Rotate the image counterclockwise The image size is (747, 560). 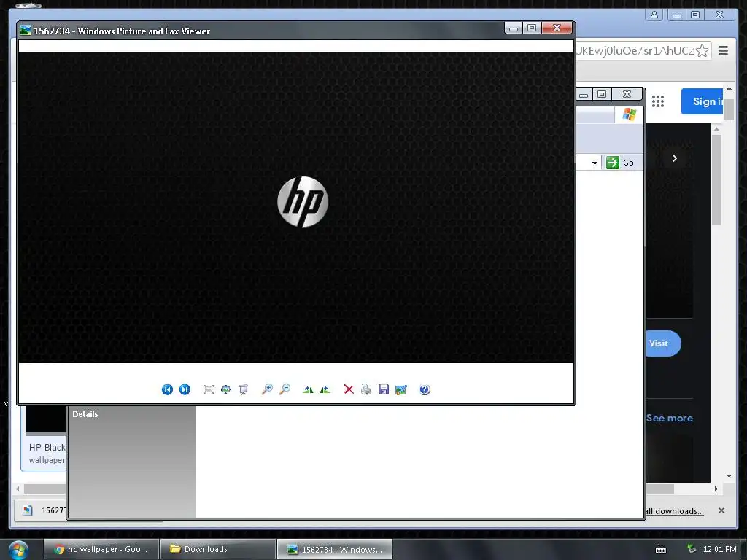(x=325, y=389)
